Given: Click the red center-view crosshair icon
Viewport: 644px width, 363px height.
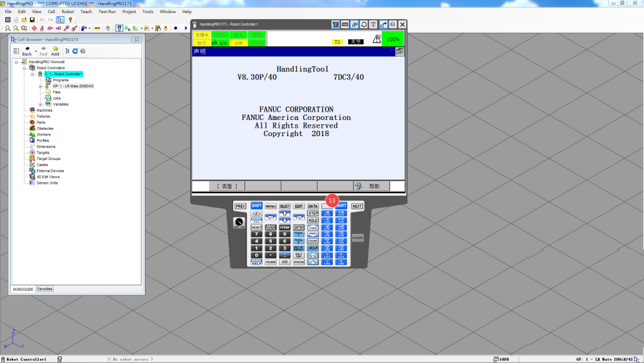Looking at the screenshot, I should [34, 29].
